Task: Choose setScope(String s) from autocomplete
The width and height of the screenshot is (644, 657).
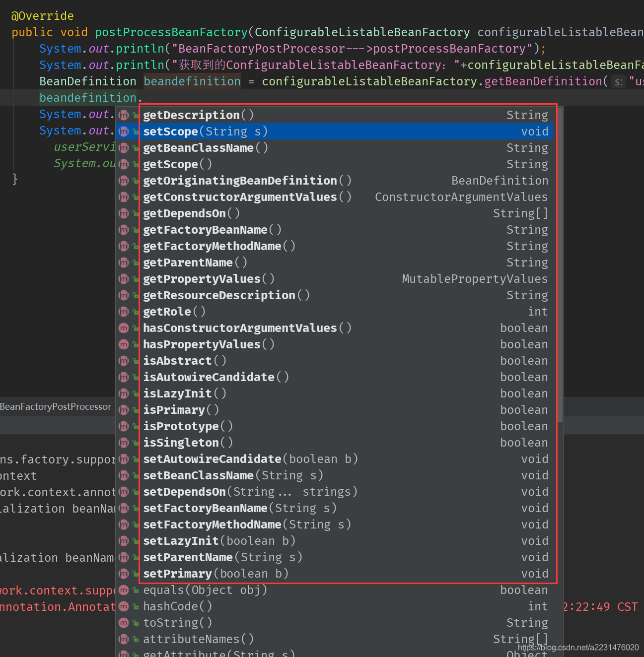Action: [335, 131]
